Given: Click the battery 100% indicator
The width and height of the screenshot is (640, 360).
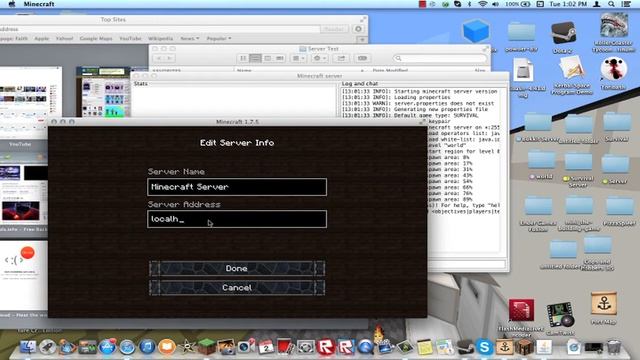Looking at the screenshot, I should 518,4.
